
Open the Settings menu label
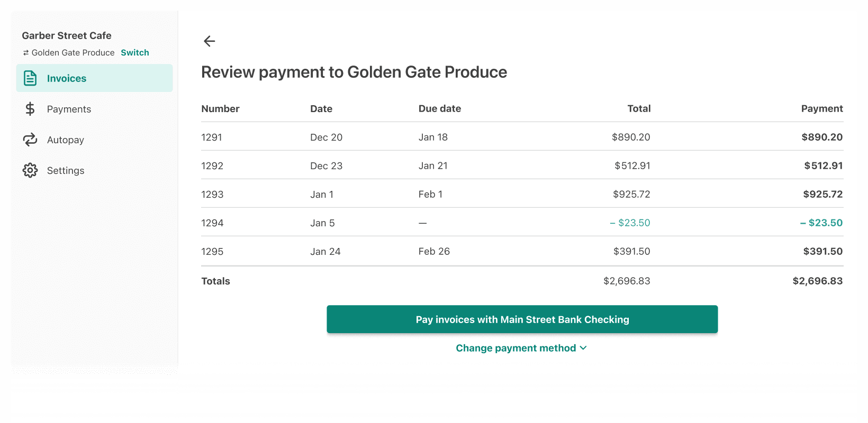point(66,170)
